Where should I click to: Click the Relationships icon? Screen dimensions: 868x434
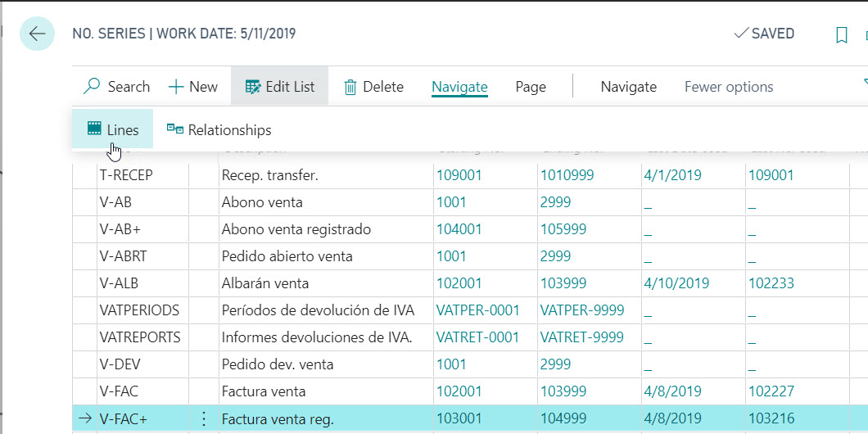pos(174,129)
